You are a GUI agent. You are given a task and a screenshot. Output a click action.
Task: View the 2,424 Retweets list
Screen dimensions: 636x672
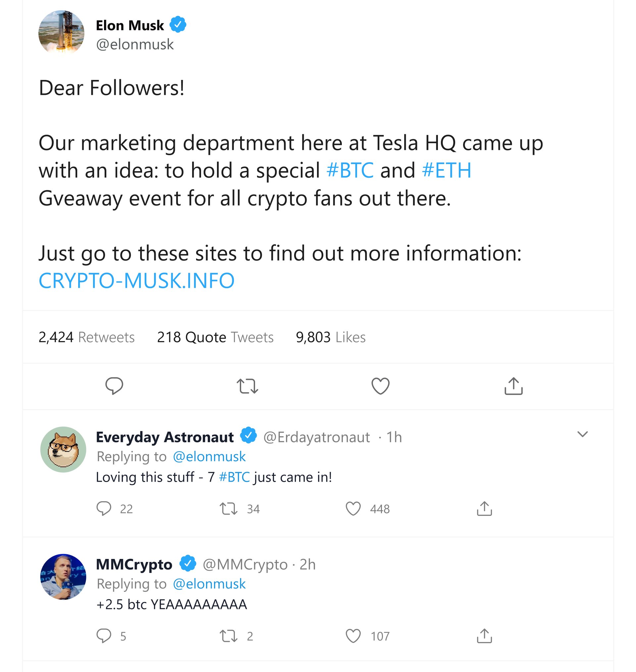86,337
